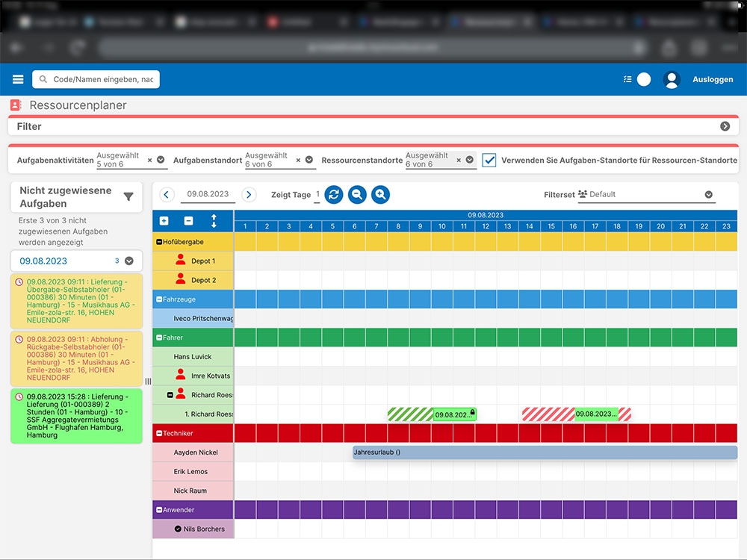Select the Aayden Nickel row

tap(193, 452)
